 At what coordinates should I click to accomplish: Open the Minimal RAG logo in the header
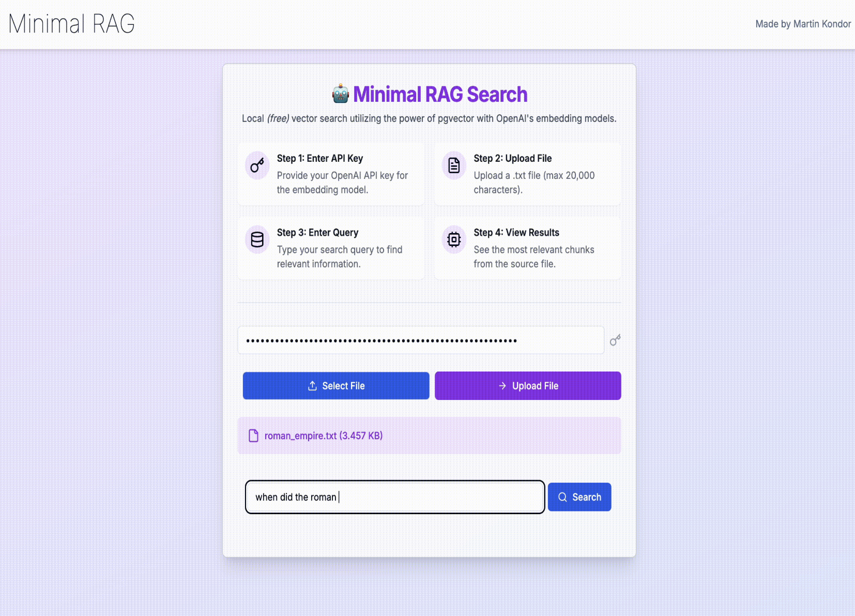click(x=71, y=24)
